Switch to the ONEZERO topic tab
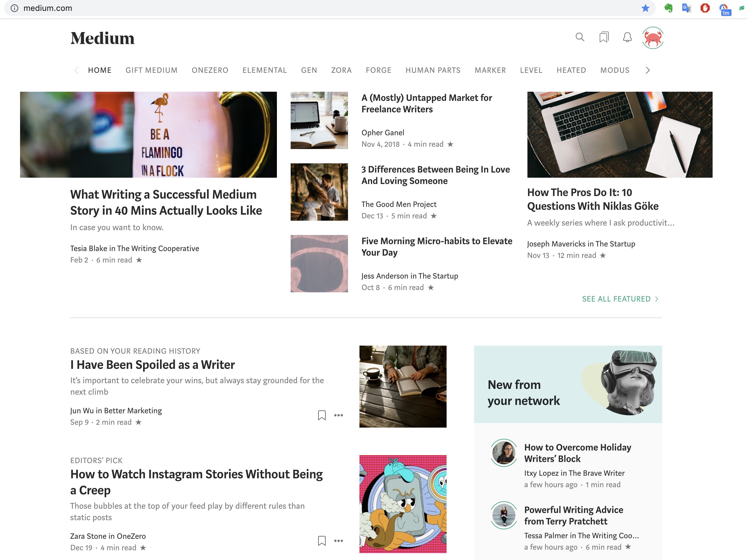 (210, 70)
